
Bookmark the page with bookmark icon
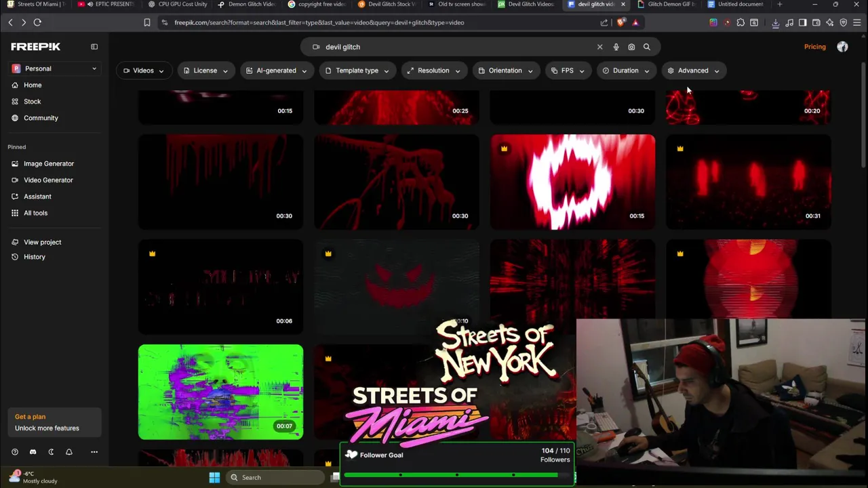coord(146,22)
